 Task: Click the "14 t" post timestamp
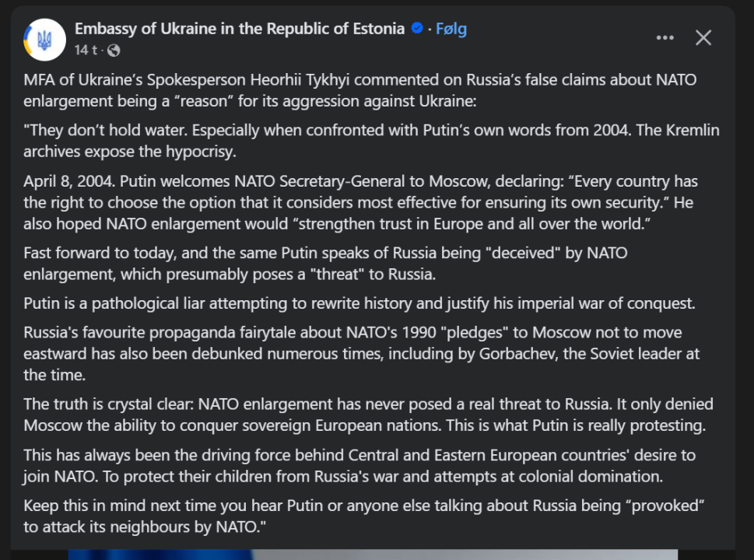(86, 51)
